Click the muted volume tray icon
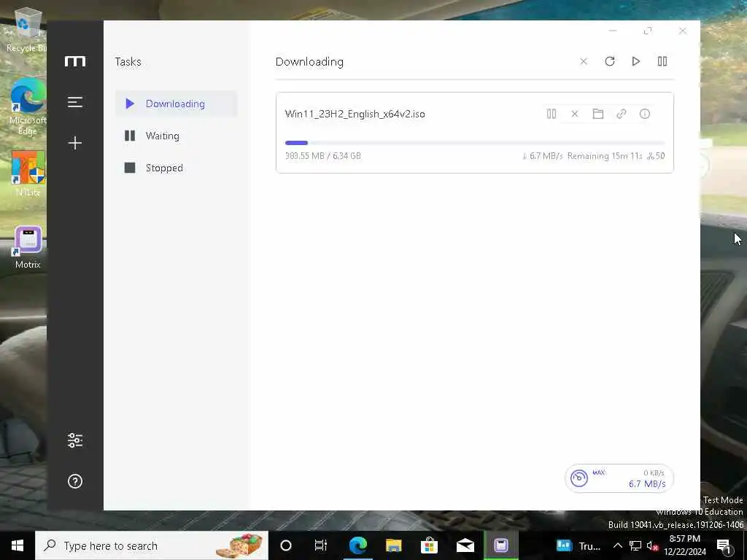747x560 pixels. tap(652, 546)
